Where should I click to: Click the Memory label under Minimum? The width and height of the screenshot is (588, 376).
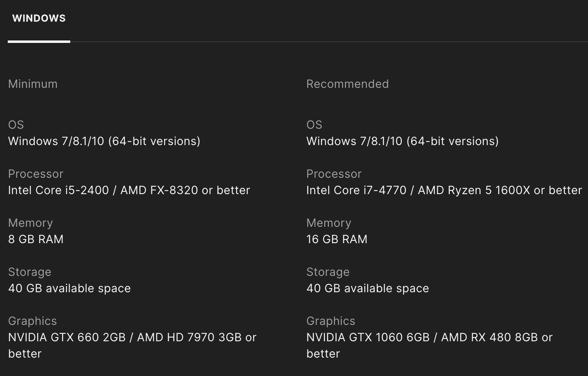tap(31, 223)
